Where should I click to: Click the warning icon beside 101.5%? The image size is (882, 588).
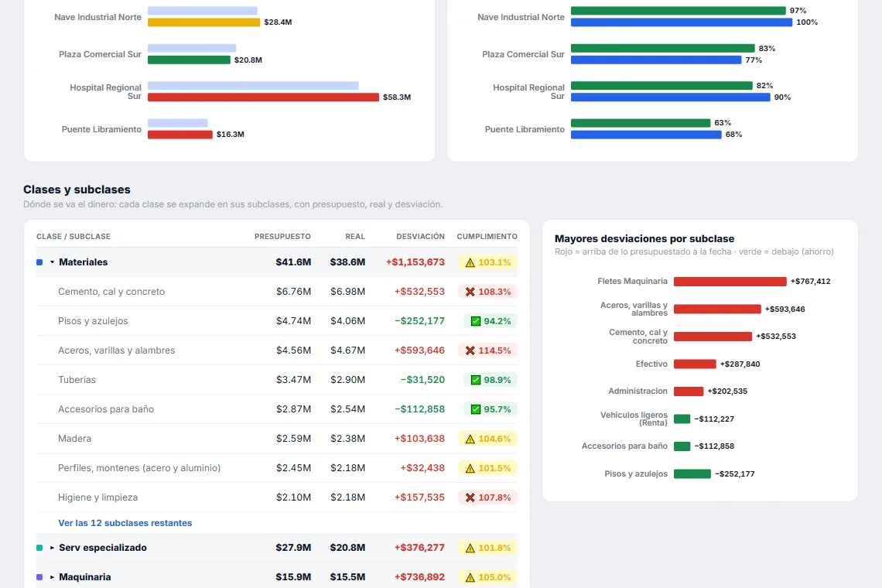pyautogui.click(x=470, y=467)
